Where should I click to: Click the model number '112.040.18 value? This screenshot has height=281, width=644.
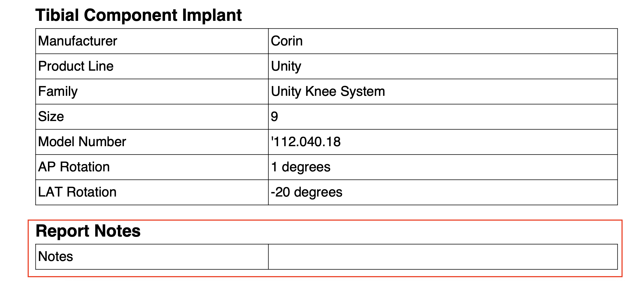306,142
